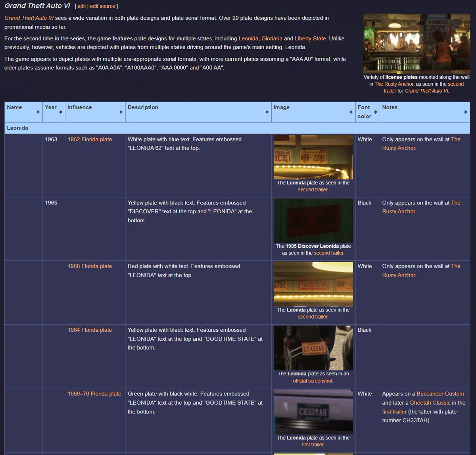Select the Leonida table section row
This screenshot has width=476, height=455.
click(x=237, y=128)
